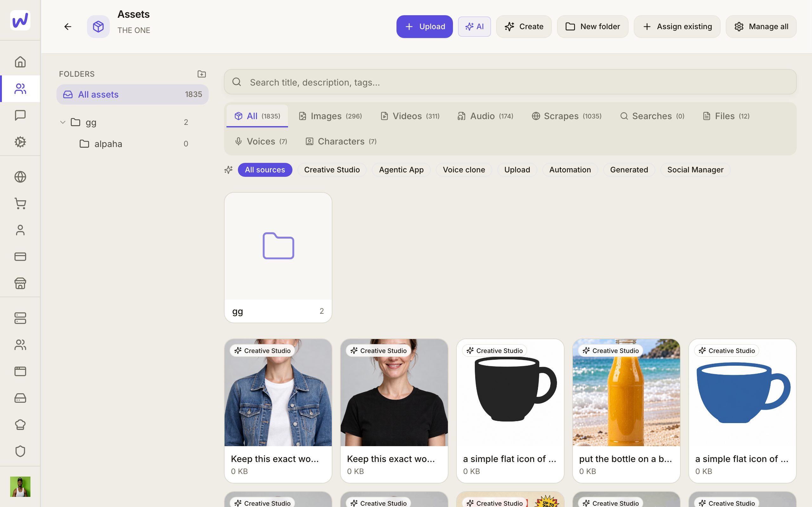Open the chat bubble icon in the sidebar
812x507 pixels.
20,115
